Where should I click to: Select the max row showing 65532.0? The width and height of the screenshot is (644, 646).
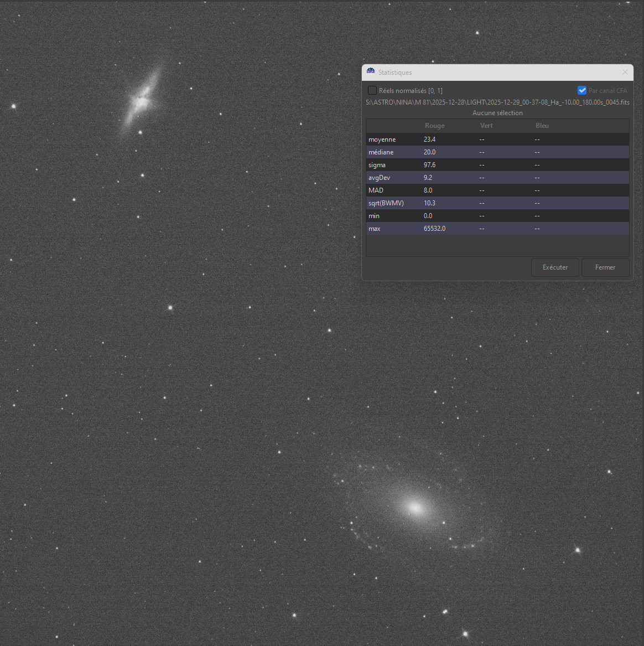point(434,229)
